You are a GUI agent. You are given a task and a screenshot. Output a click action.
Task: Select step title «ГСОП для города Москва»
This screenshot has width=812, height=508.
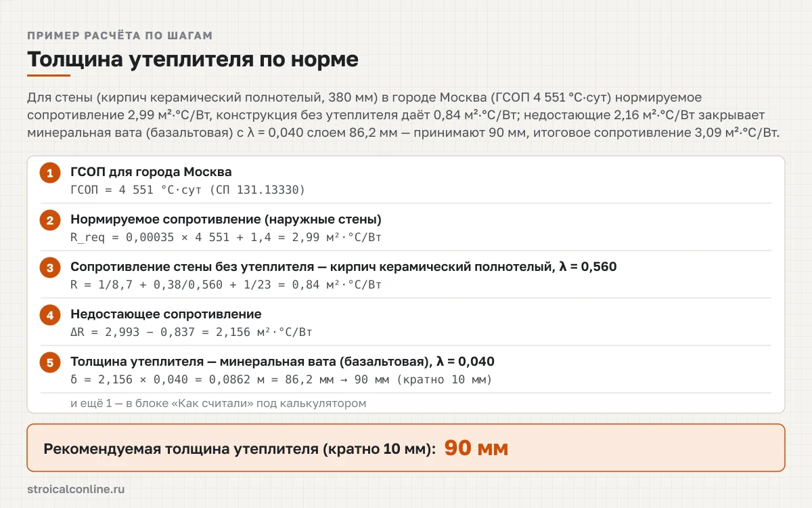(x=151, y=172)
